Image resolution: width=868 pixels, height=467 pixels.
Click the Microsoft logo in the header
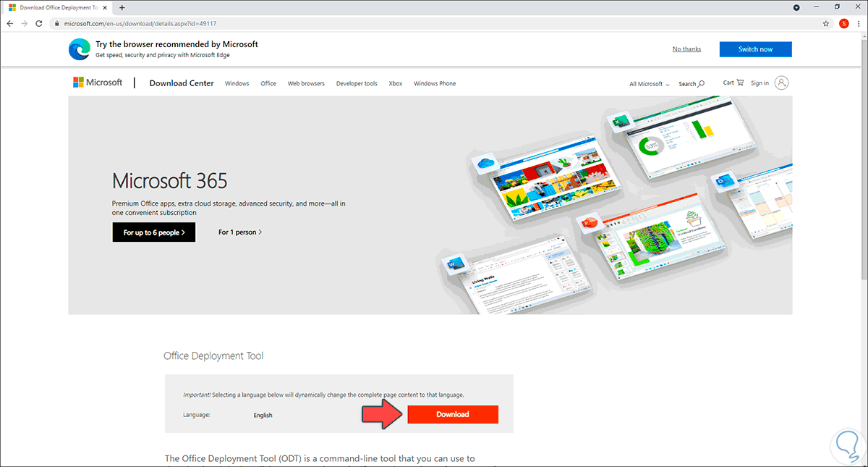point(98,82)
